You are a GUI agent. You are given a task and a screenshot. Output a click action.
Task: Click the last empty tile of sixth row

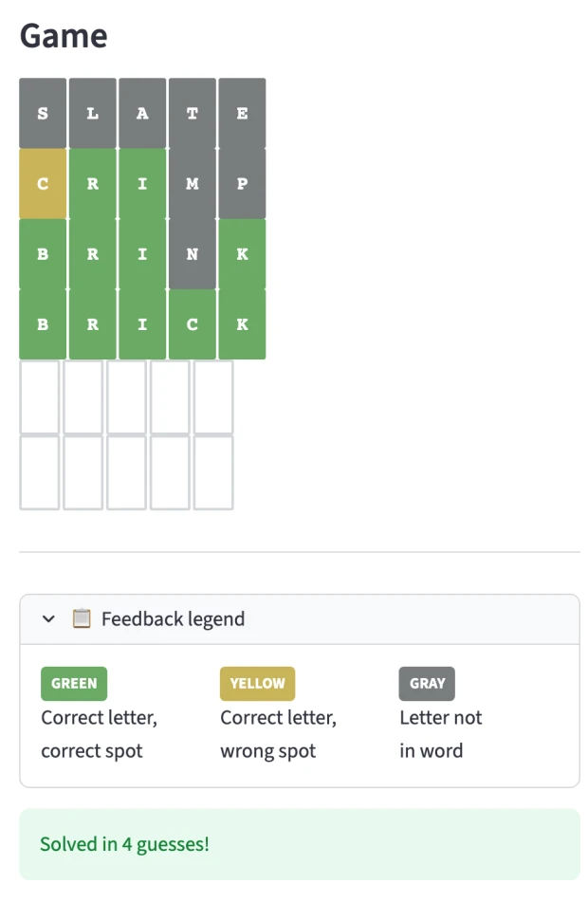pyautogui.click(x=213, y=473)
